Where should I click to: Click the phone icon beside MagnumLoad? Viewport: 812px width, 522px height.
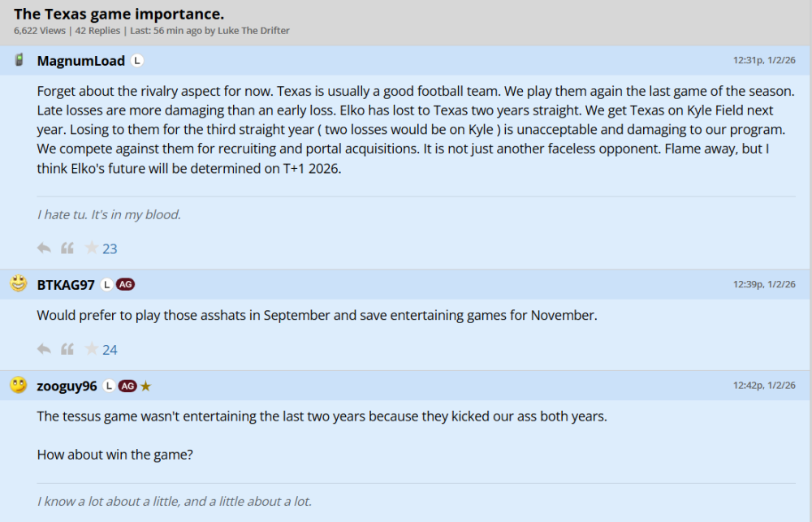tap(19, 60)
